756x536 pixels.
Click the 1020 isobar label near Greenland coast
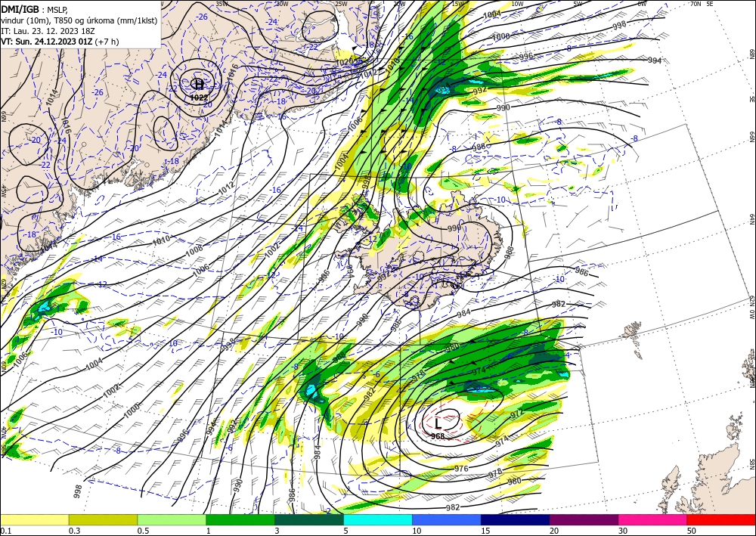click(x=344, y=62)
